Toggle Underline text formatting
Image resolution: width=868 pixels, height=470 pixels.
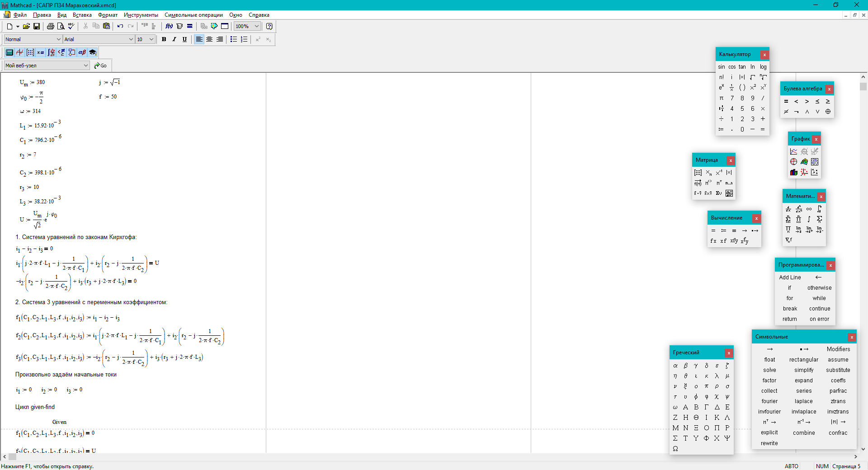click(184, 39)
